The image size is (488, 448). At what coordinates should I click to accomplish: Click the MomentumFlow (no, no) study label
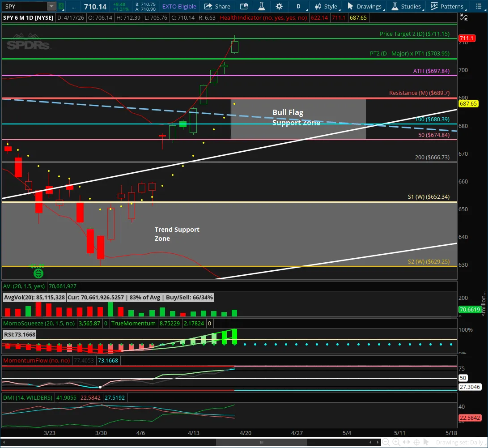coord(36,361)
